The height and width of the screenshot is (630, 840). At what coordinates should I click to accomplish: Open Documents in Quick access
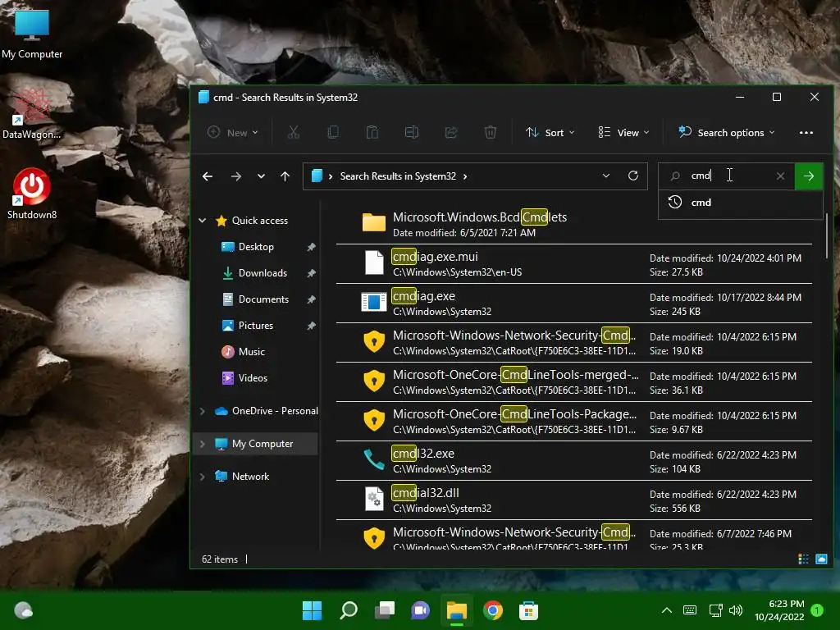263,299
